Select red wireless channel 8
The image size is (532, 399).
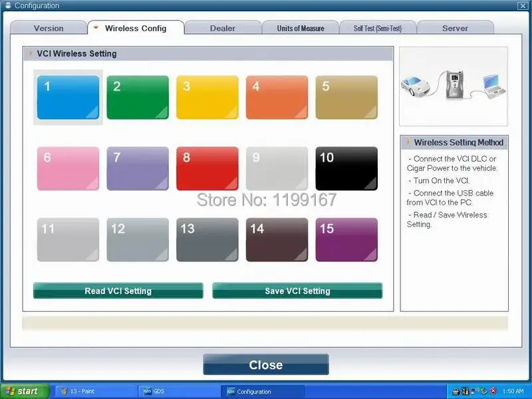207,169
